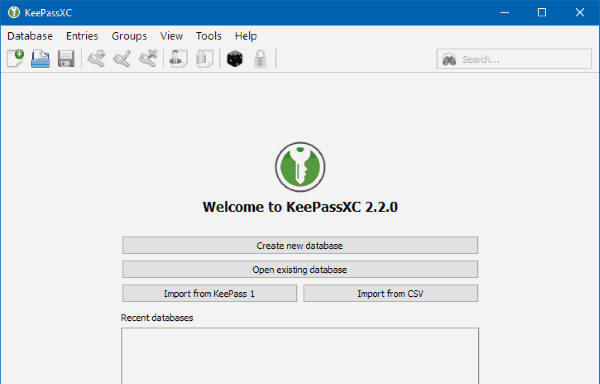Open the View menu
This screenshot has width=600, height=384.
(171, 36)
